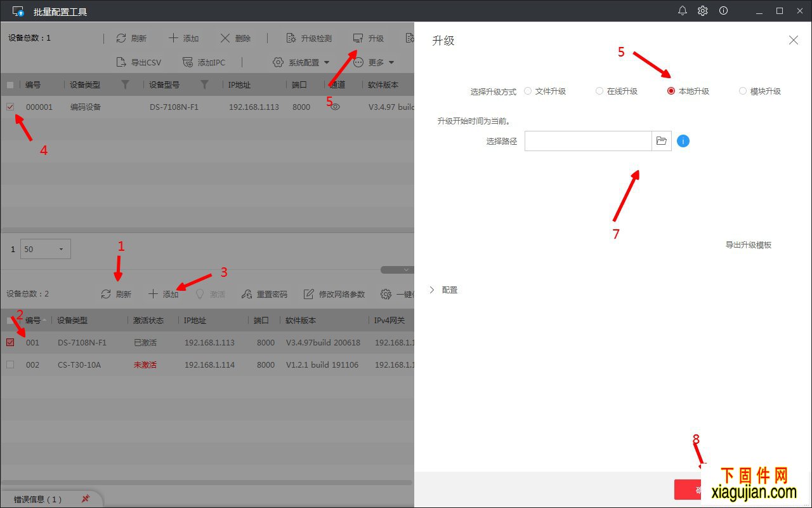Click the 未激活 status of row 002
The image size is (812, 508).
tap(145, 364)
